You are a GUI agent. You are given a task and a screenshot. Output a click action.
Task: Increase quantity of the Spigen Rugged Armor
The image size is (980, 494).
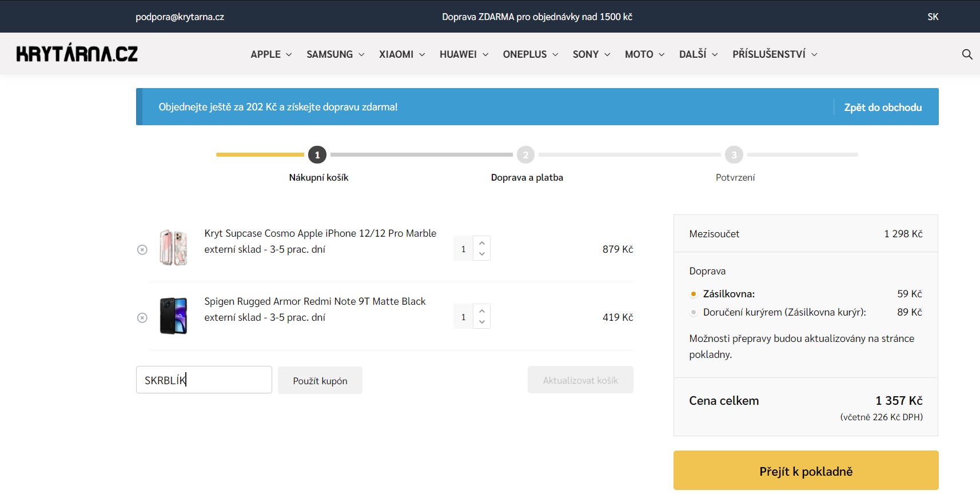click(482, 311)
